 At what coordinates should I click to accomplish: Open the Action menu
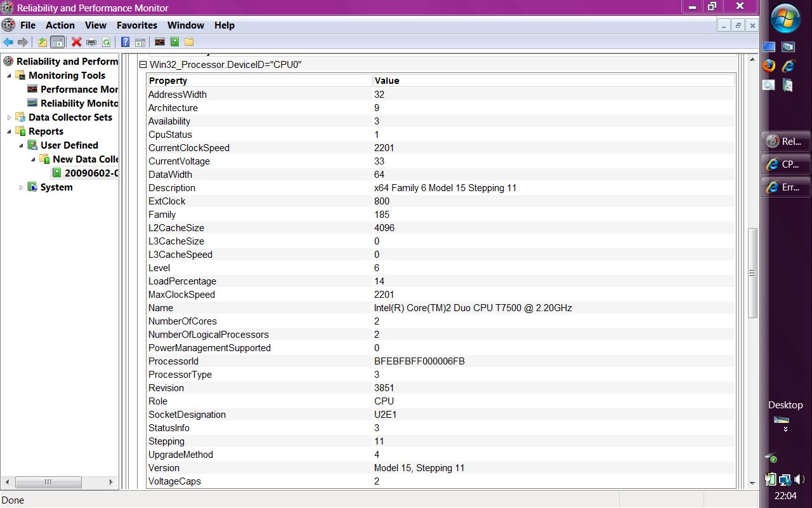(x=60, y=25)
